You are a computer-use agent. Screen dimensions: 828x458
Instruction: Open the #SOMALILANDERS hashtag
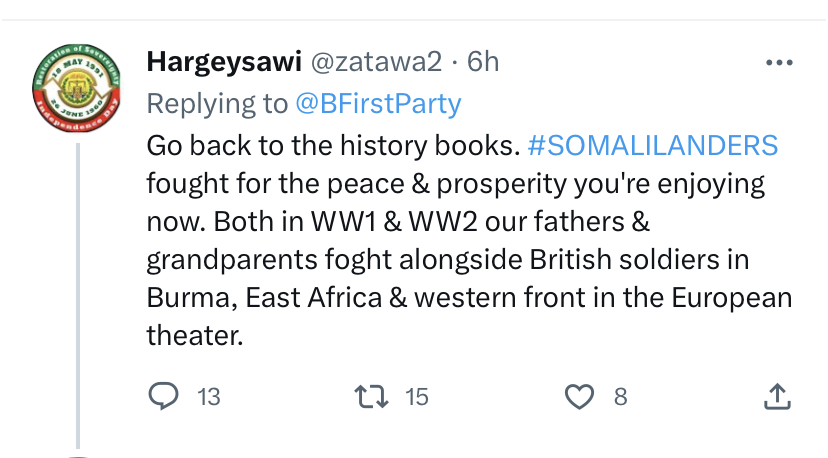click(653, 145)
